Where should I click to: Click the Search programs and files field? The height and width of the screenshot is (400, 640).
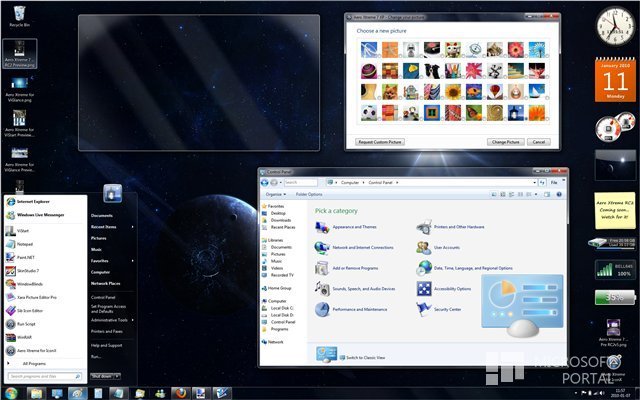(44, 376)
